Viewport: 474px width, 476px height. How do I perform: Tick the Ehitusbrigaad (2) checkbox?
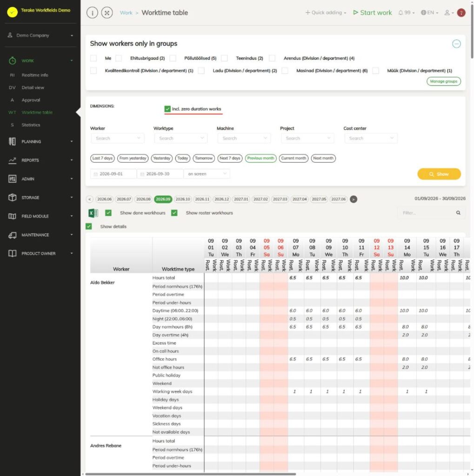coord(119,58)
